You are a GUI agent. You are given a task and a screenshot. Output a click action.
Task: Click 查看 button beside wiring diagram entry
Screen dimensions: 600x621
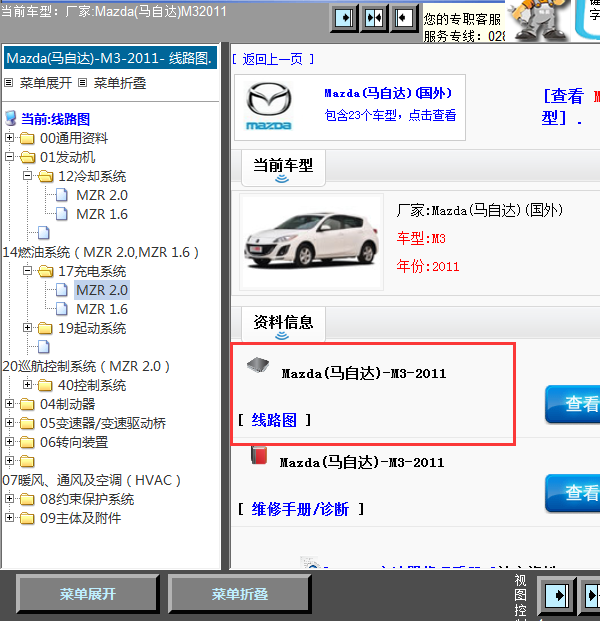[573, 404]
